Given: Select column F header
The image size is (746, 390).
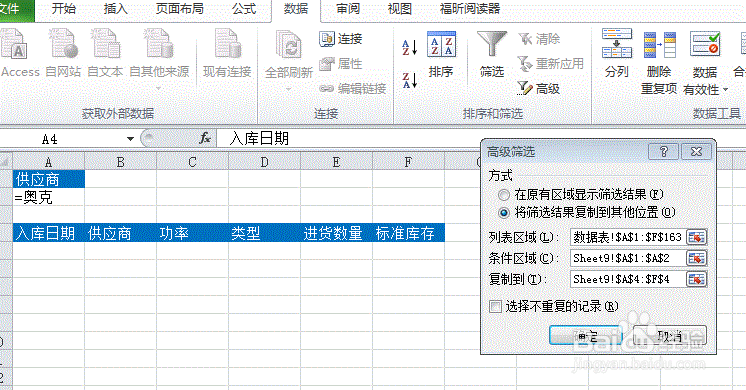Looking at the screenshot, I should tap(408, 162).
